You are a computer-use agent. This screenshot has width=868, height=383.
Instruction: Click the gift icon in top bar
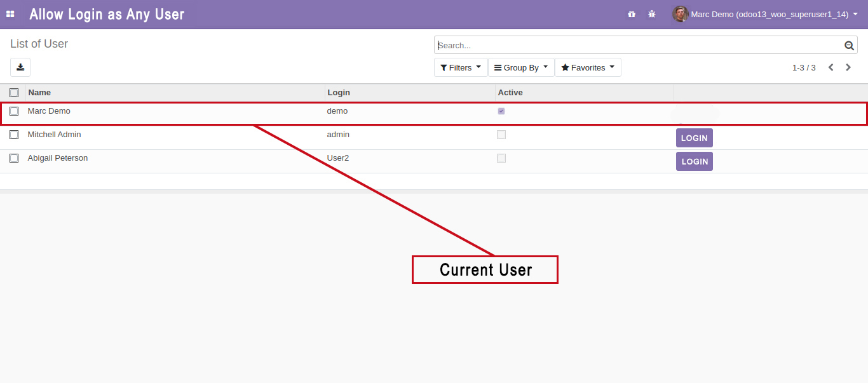pos(632,14)
